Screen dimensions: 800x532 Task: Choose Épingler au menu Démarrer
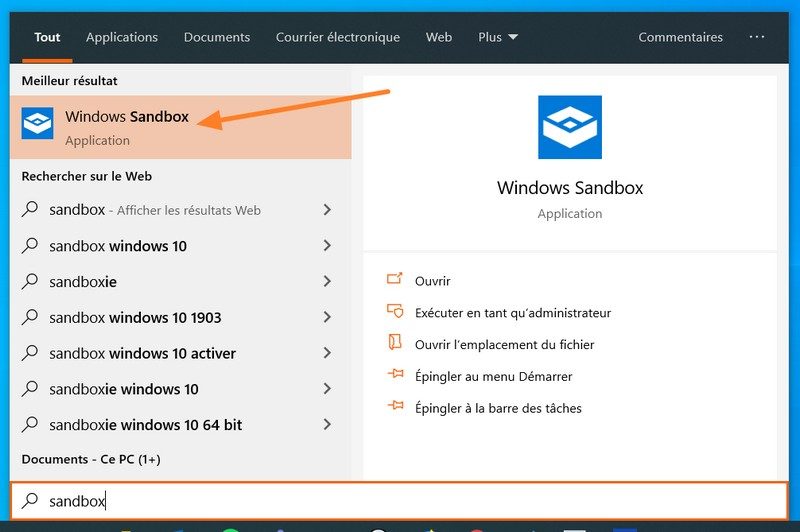[x=493, y=376]
